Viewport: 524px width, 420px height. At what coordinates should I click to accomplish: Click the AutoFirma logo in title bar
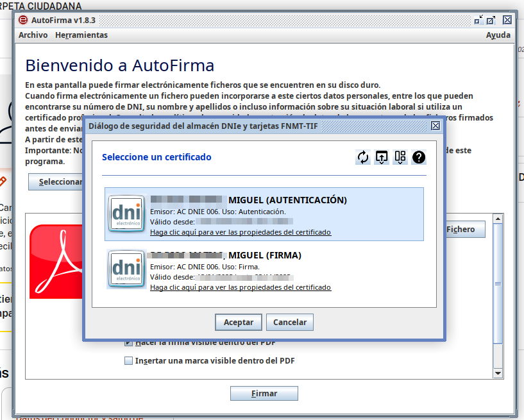[23, 20]
